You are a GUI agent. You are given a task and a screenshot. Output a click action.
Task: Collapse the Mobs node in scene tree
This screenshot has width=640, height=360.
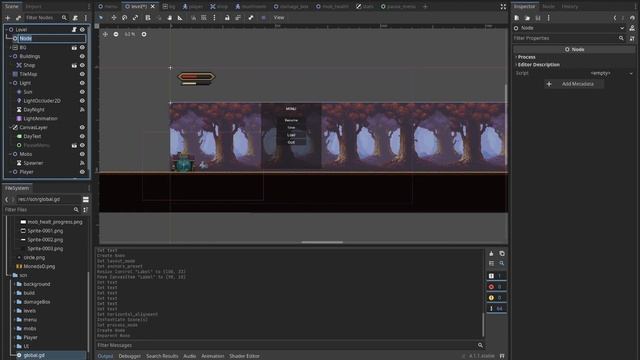coord(10,154)
